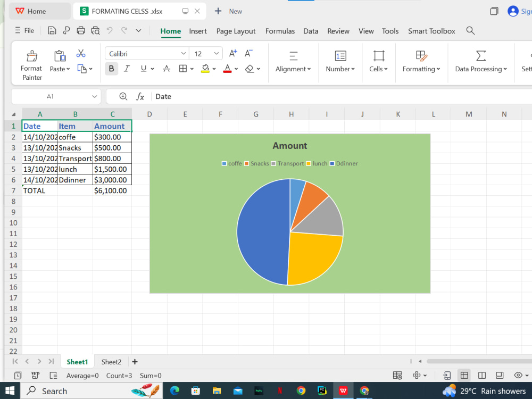Click the Redo arrow
This screenshot has width=532, height=399.
[x=124, y=30]
